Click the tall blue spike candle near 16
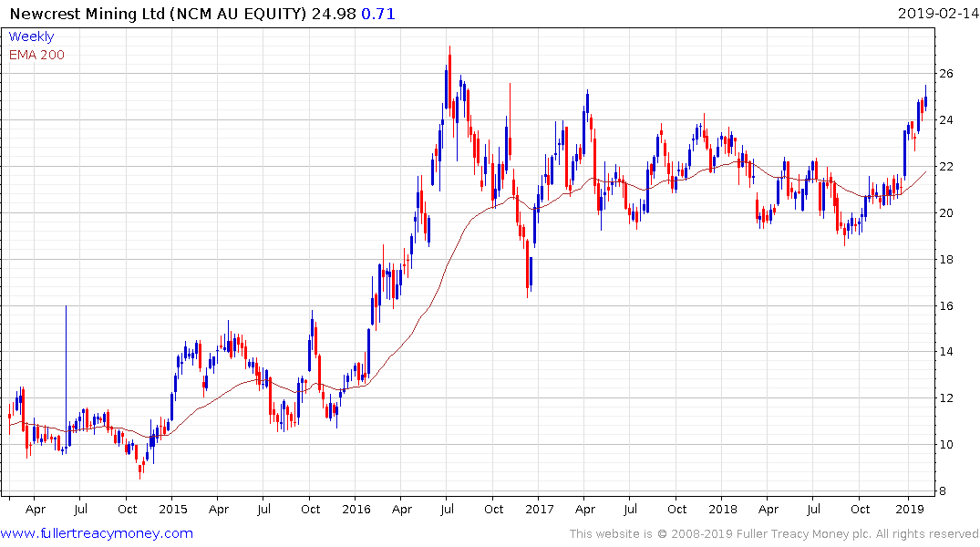 (x=66, y=378)
